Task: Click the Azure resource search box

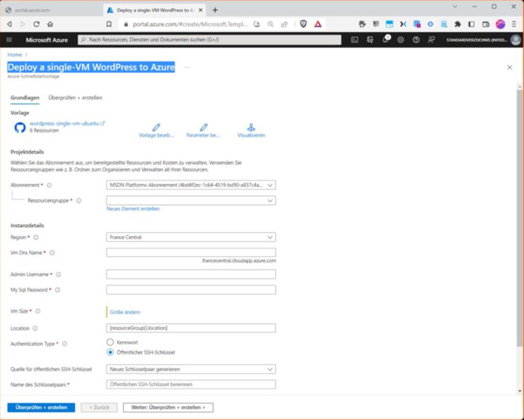Action: (x=209, y=40)
